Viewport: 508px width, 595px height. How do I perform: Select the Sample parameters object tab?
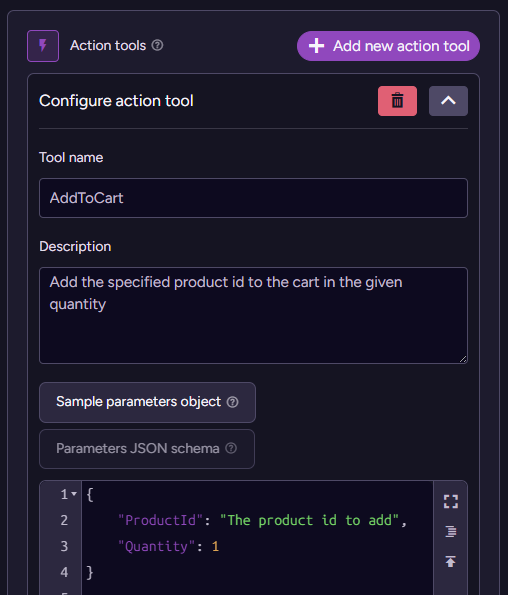pyautogui.click(x=147, y=402)
